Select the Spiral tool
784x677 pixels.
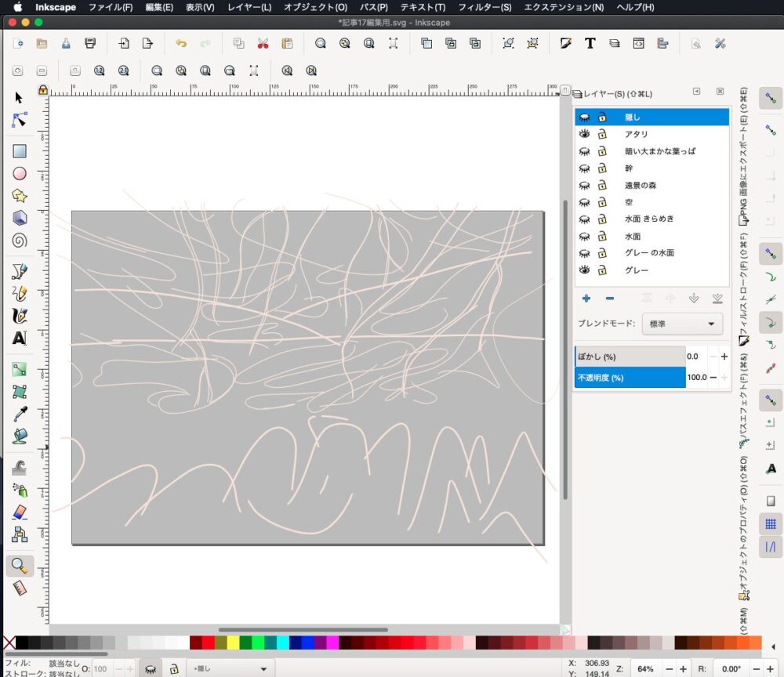click(x=20, y=241)
